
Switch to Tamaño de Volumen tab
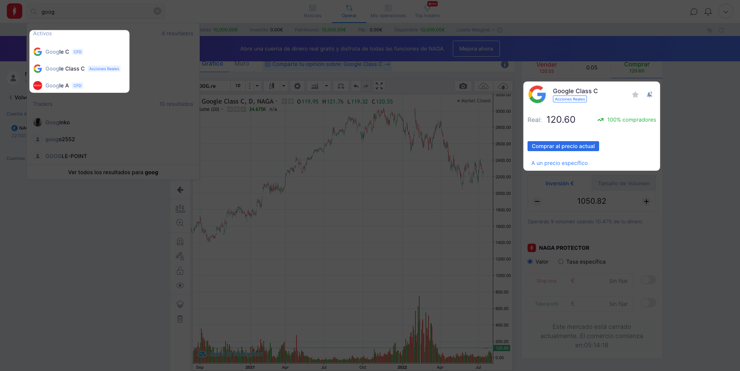click(x=623, y=184)
